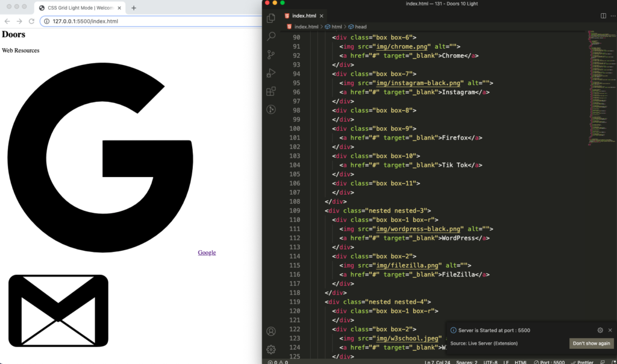The height and width of the screenshot is (364, 617).
Task: Click the Don't show again button
Action: coord(592,344)
